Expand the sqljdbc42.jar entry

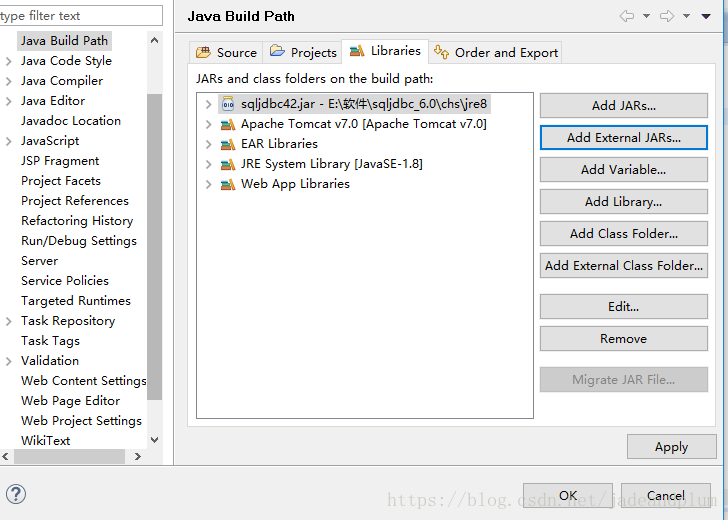click(x=208, y=104)
